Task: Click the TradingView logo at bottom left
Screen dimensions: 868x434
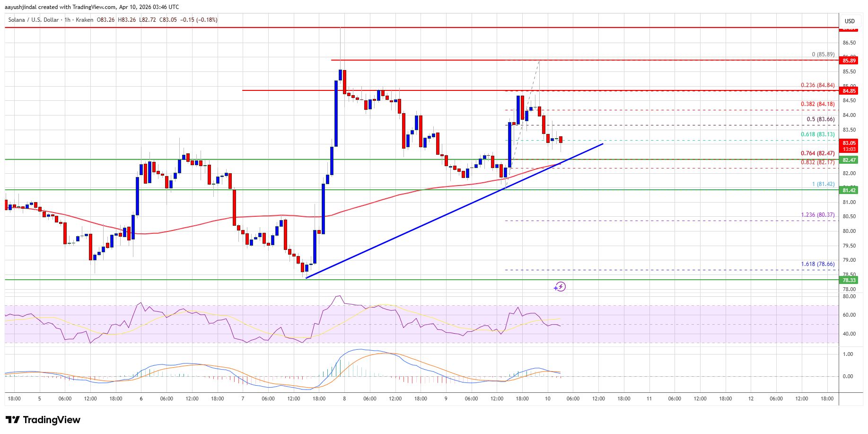Action: [x=43, y=420]
